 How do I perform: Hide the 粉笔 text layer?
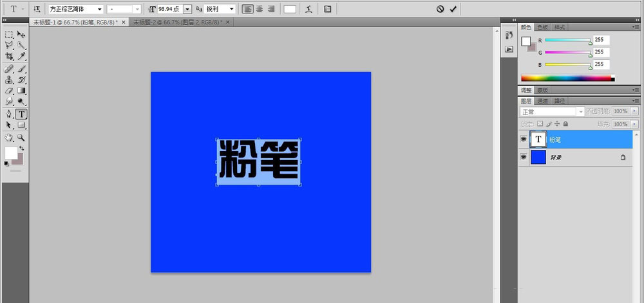[523, 140]
